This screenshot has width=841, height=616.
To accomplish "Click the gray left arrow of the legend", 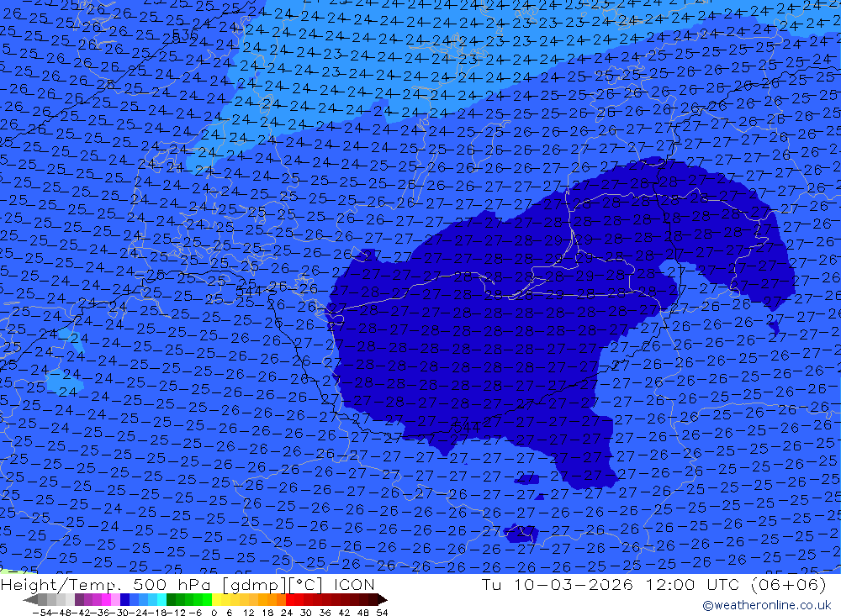I will (30, 600).
